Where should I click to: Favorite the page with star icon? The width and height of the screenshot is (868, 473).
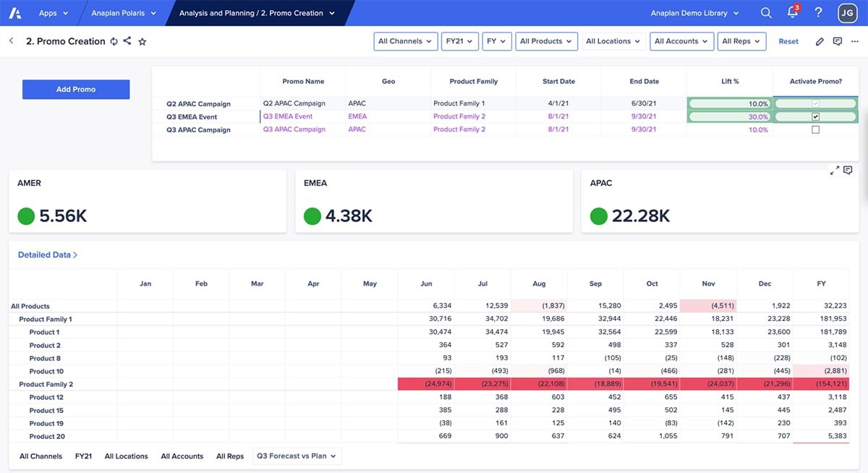pos(142,42)
